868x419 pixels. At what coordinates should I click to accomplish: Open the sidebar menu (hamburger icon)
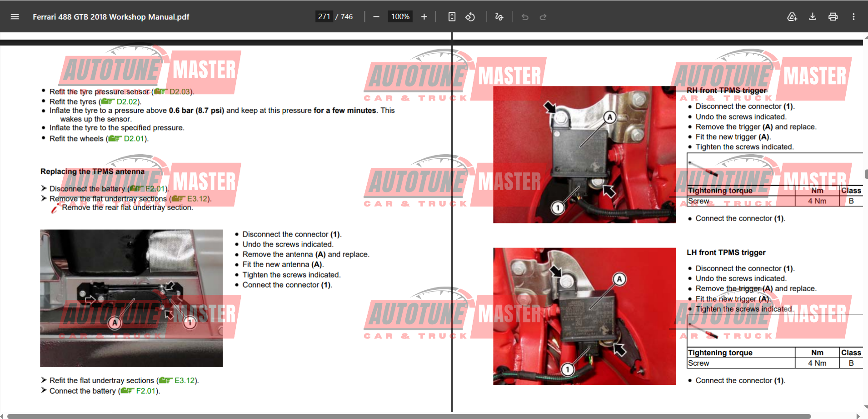[x=15, y=17]
